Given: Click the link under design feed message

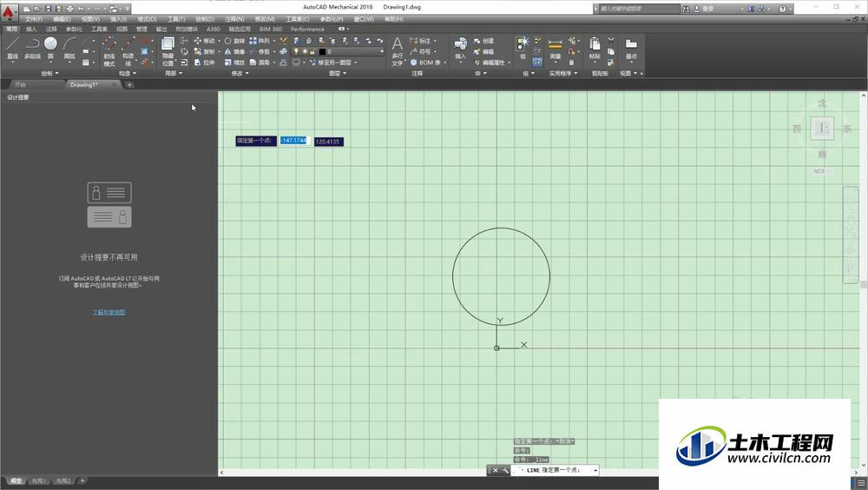Looking at the screenshot, I should pyautogui.click(x=108, y=312).
